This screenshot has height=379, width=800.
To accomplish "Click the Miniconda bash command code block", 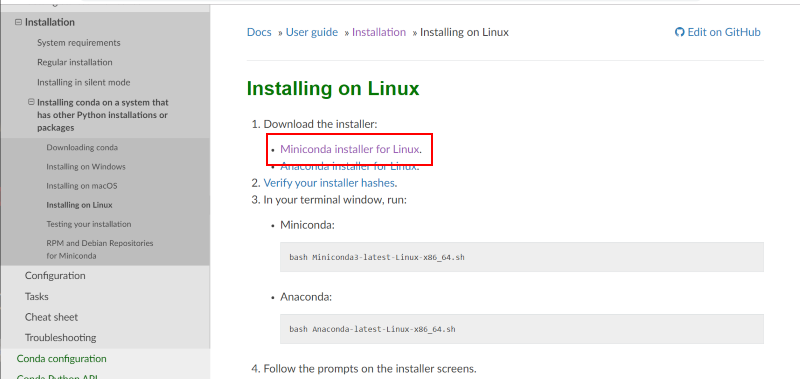I will (x=521, y=257).
